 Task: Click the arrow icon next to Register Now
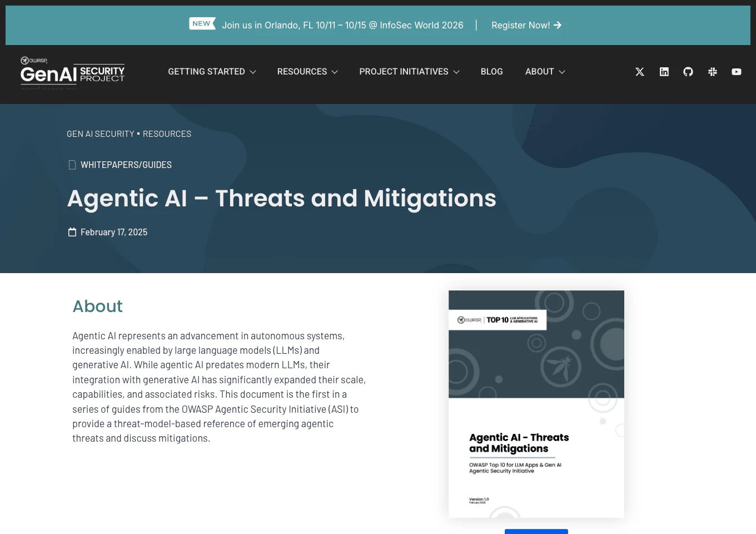(558, 25)
